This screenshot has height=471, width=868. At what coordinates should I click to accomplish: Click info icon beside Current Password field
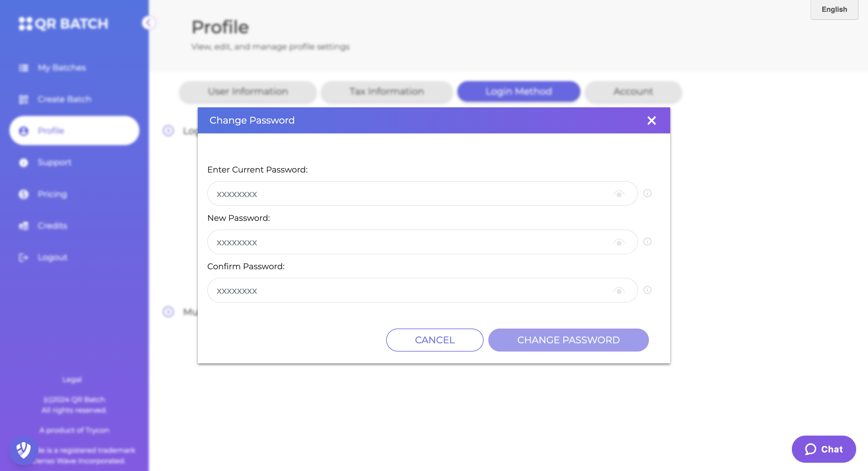[647, 193]
